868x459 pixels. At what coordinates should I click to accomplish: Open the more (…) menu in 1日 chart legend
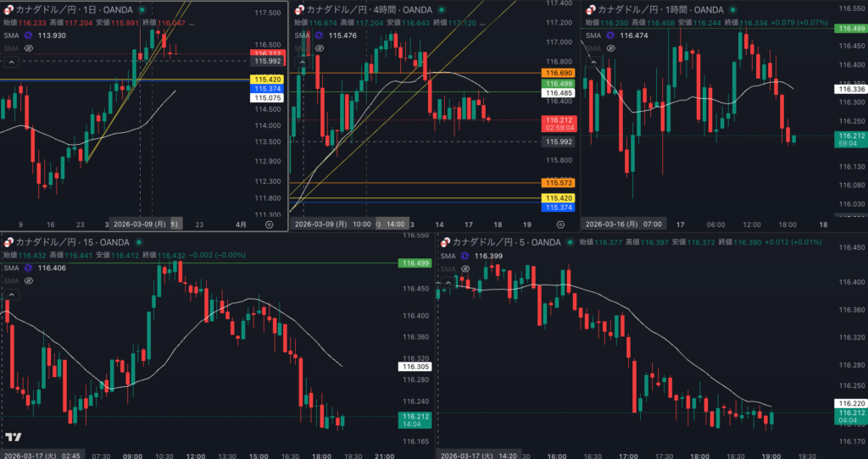(192, 23)
